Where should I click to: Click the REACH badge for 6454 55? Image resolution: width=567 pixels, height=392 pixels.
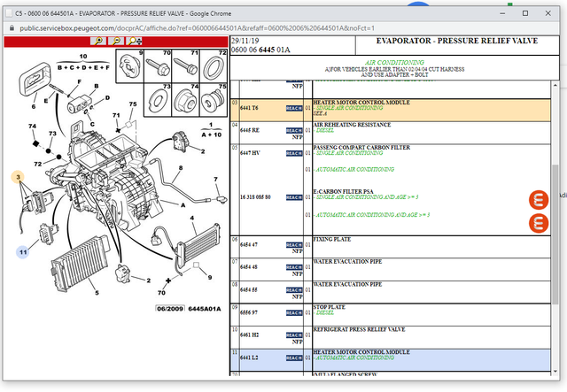[294, 290]
